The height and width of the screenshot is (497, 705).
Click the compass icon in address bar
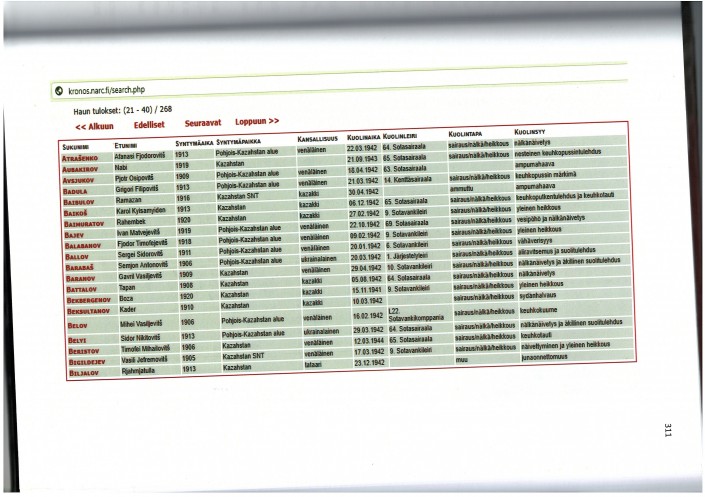(59, 89)
